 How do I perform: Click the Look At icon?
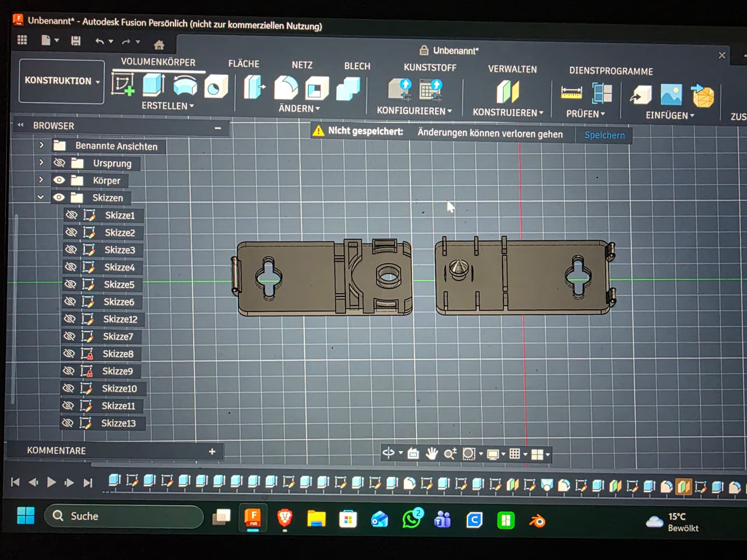tap(413, 453)
